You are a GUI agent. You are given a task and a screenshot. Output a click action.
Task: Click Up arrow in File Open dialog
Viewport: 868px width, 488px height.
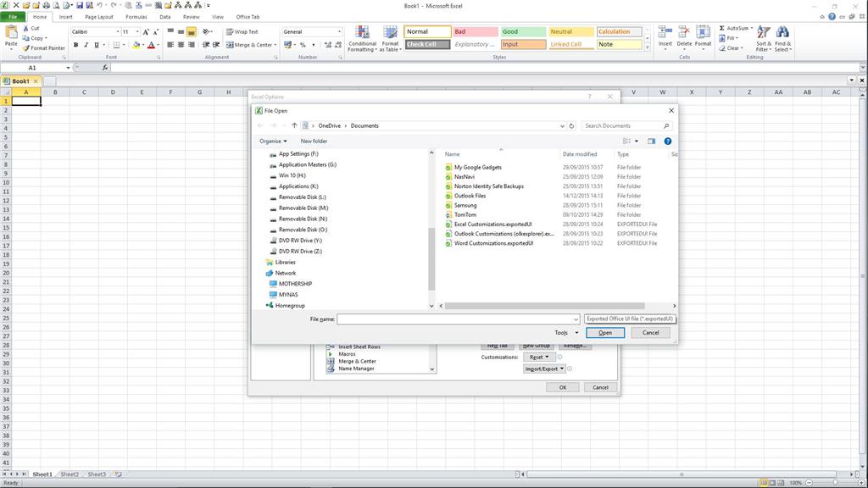[294, 125]
